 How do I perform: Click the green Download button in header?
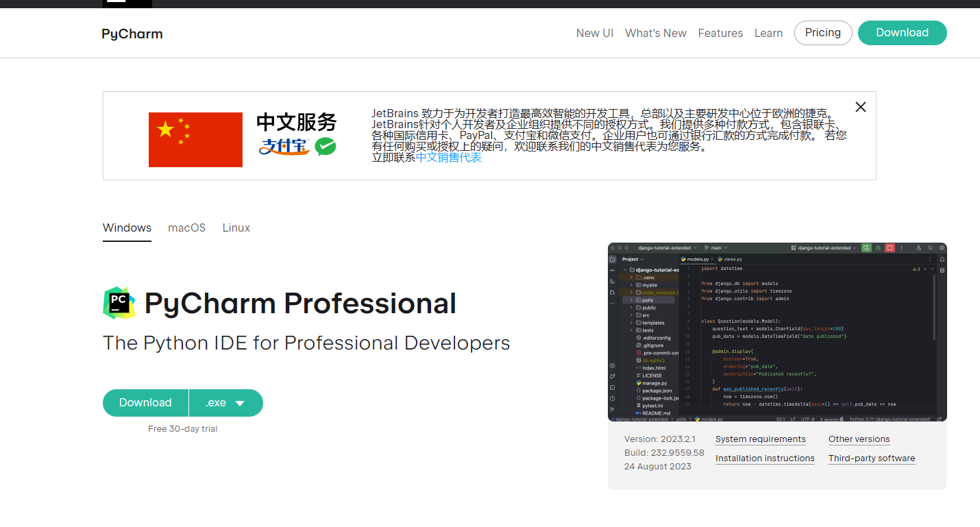coord(902,33)
